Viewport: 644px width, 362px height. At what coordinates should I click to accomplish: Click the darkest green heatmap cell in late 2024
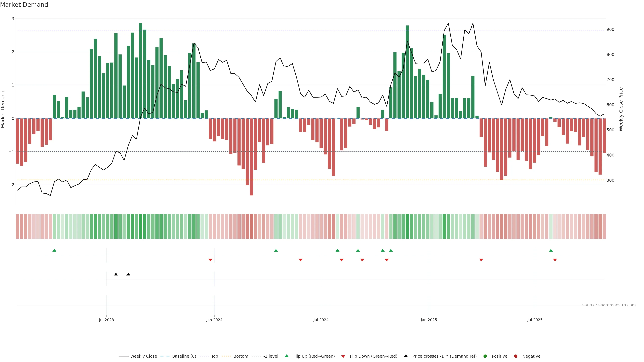[407, 226]
